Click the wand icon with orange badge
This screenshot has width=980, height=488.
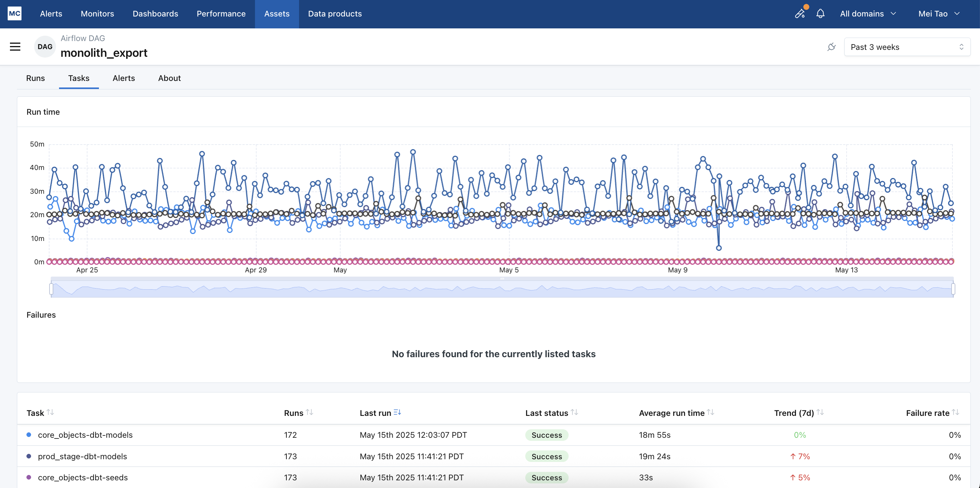[x=800, y=13]
